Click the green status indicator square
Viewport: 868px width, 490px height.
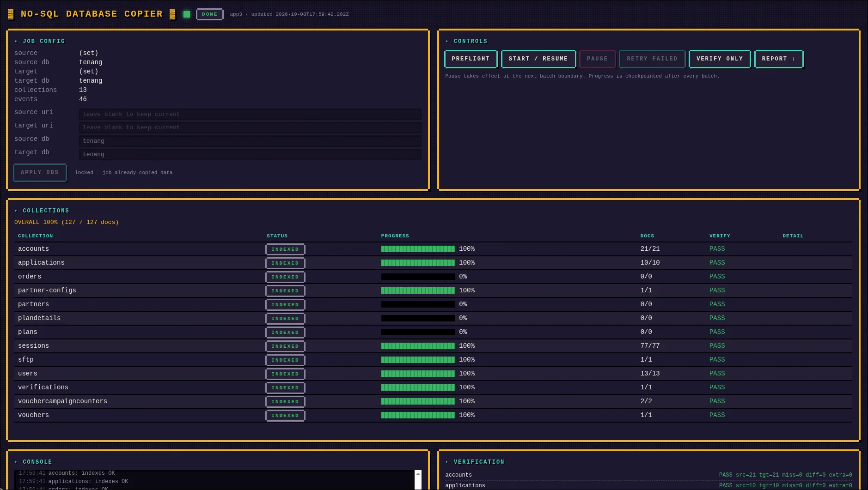(x=187, y=14)
